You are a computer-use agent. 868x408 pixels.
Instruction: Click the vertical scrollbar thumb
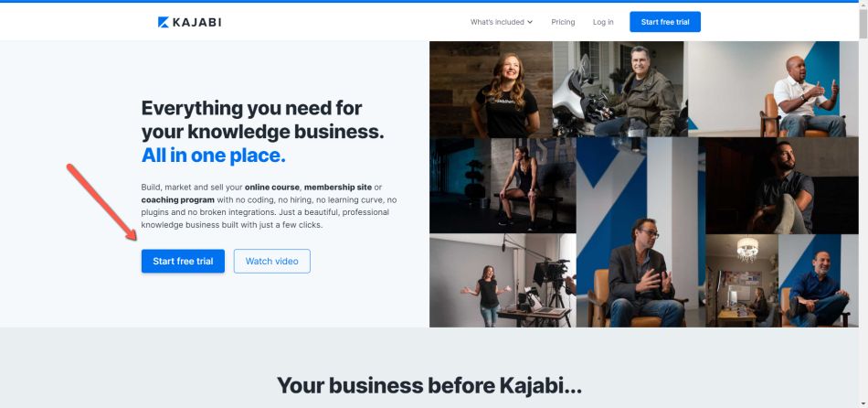click(863, 23)
